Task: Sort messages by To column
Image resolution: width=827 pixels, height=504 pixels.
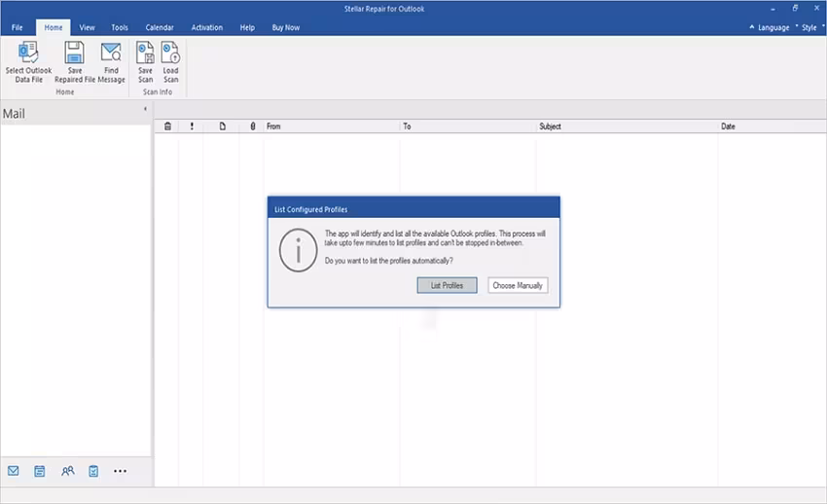Action: (x=407, y=126)
